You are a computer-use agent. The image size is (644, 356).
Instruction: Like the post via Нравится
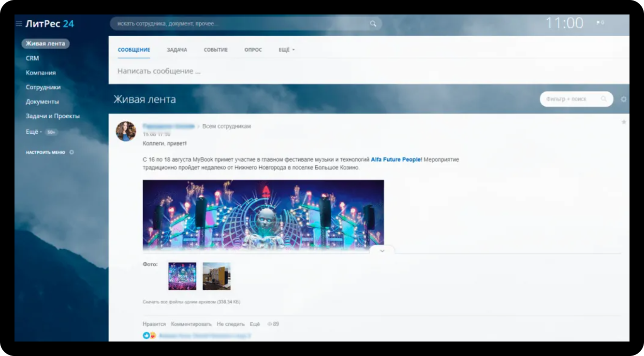coord(154,324)
